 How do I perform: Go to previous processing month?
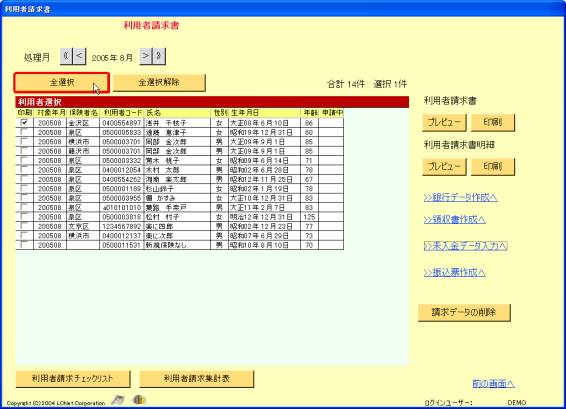[79, 56]
